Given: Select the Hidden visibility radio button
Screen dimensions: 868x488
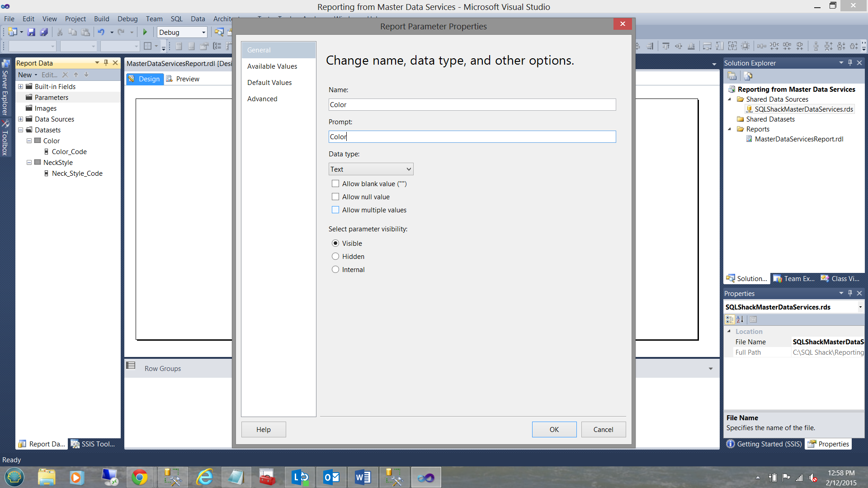Looking at the screenshot, I should [335, 257].
